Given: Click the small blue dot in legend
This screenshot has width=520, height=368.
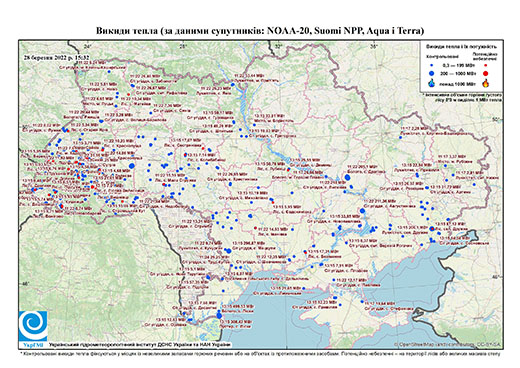Looking at the screenshot, I should pyautogui.click(x=431, y=66).
